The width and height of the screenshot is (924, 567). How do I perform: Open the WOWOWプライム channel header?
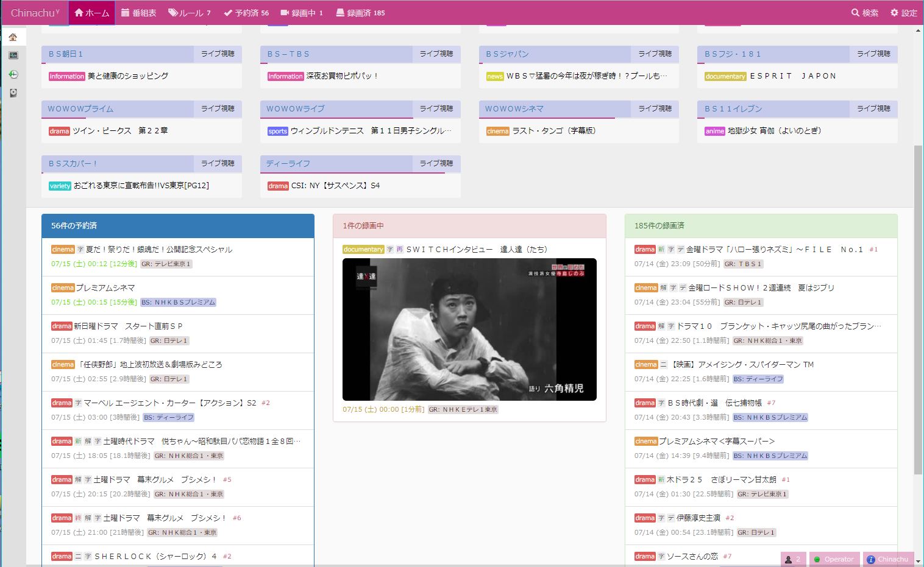click(118, 109)
